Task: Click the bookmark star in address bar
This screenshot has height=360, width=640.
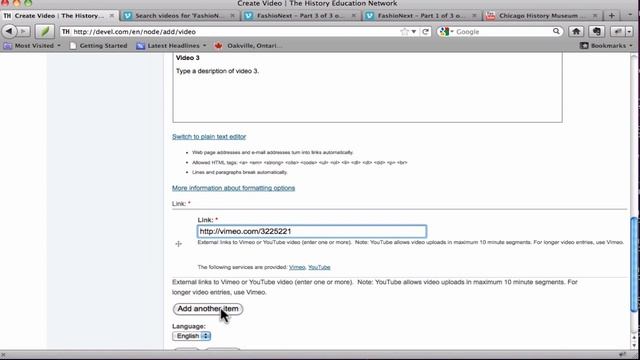Action: (404, 31)
